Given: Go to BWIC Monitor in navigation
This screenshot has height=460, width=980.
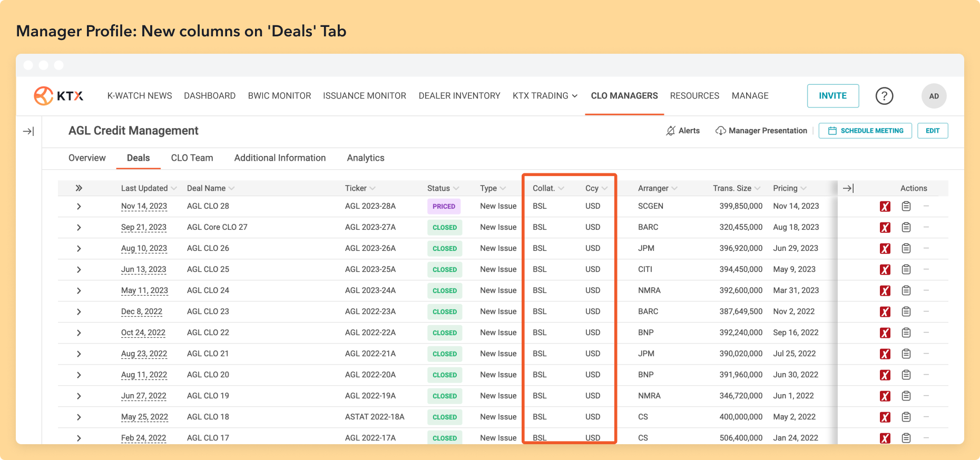Looking at the screenshot, I should tap(279, 96).
